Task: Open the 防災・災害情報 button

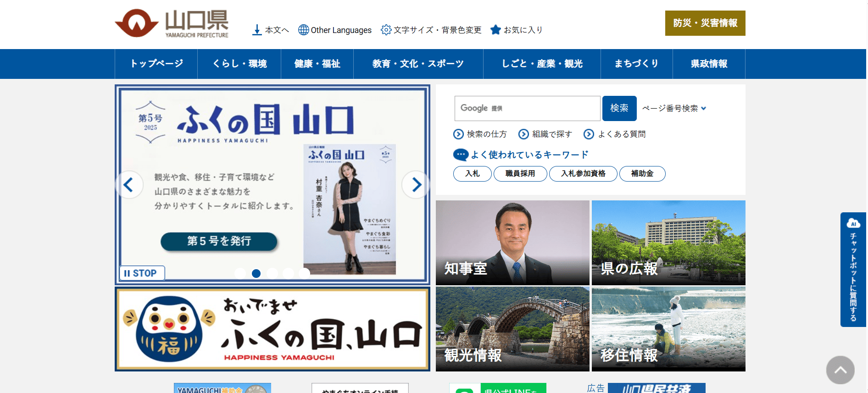Action: pyautogui.click(x=705, y=23)
